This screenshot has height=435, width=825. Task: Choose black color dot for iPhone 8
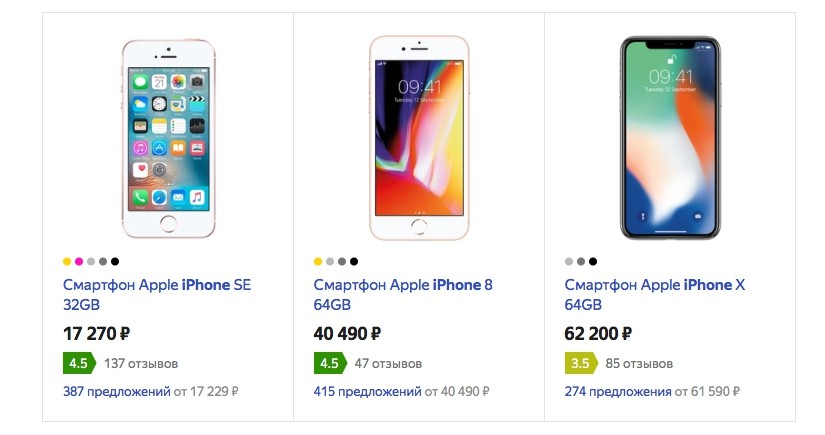354,262
